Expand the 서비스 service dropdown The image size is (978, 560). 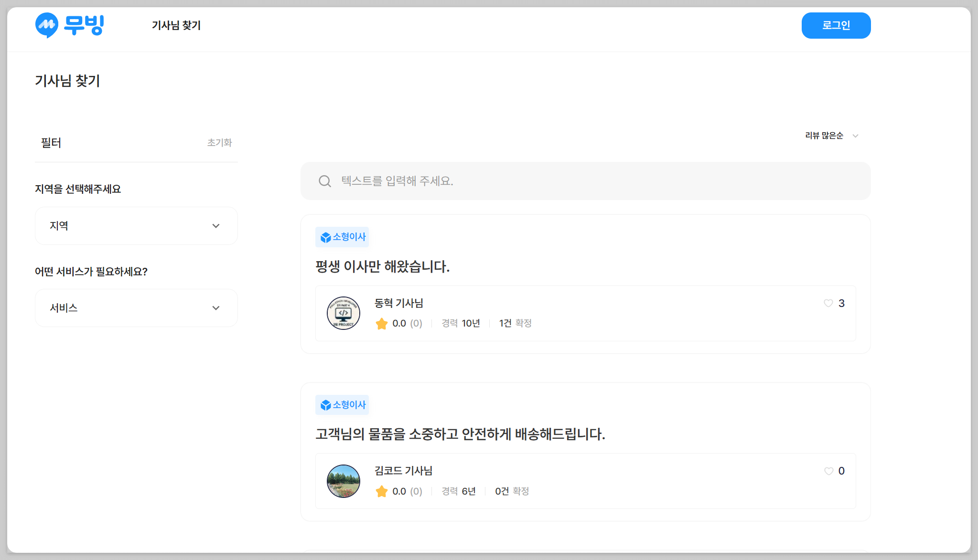pos(136,308)
